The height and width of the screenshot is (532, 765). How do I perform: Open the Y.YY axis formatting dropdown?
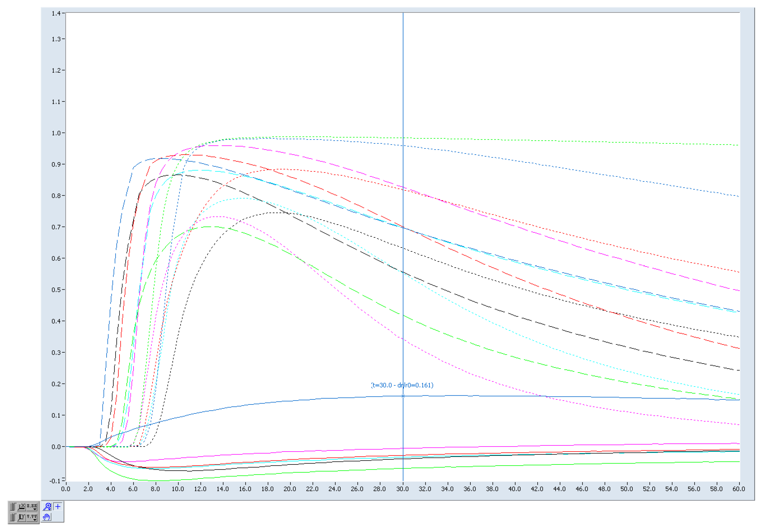[32, 518]
